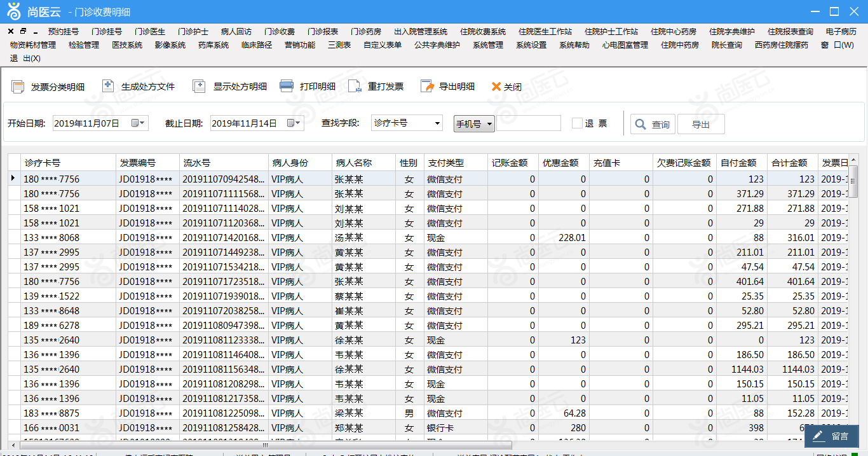This screenshot has width=868, height=456.
Task: Click 流水号 column header
Action: point(224,163)
